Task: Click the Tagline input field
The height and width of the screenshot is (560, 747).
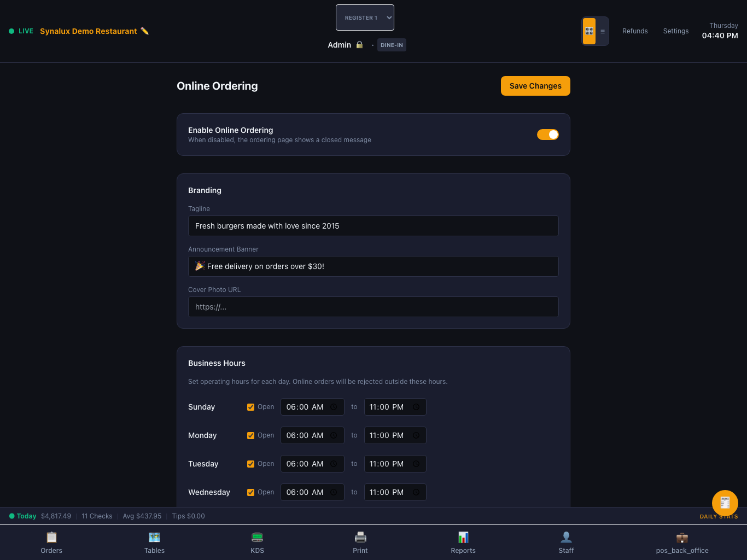Action: pyautogui.click(x=373, y=226)
